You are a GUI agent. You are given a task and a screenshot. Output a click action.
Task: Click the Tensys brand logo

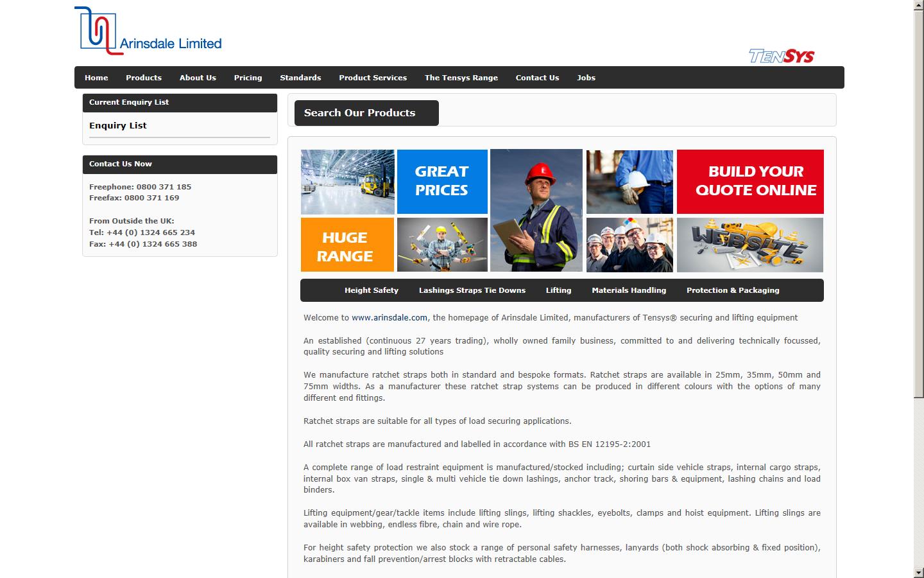782,57
